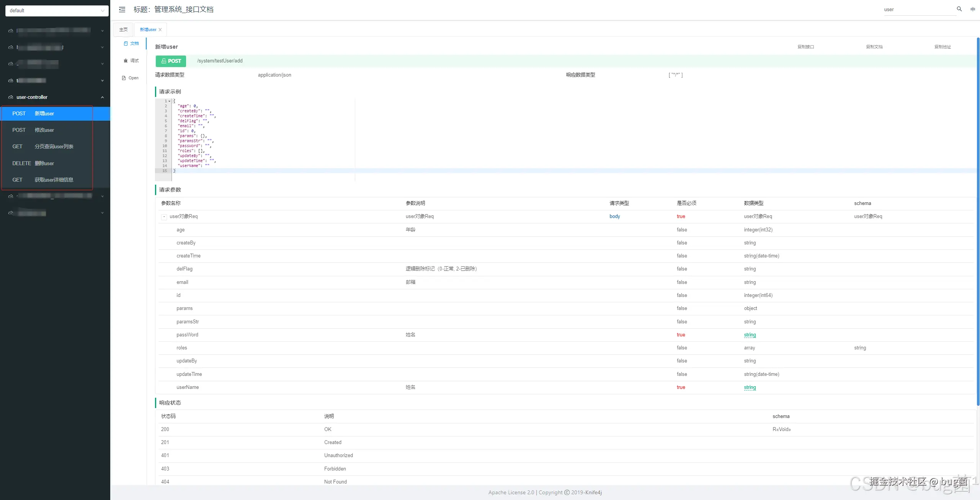This screenshot has width=980, height=500.
Task: Fold the JSON example at line 1
Action: [x=169, y=101]
